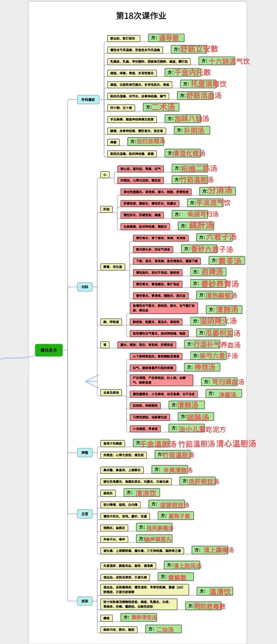Select the 治小儿爱吃泥方 answer box
Viewport: 277px width, 644px height.
pyautogui.click(x=187, y=428)
